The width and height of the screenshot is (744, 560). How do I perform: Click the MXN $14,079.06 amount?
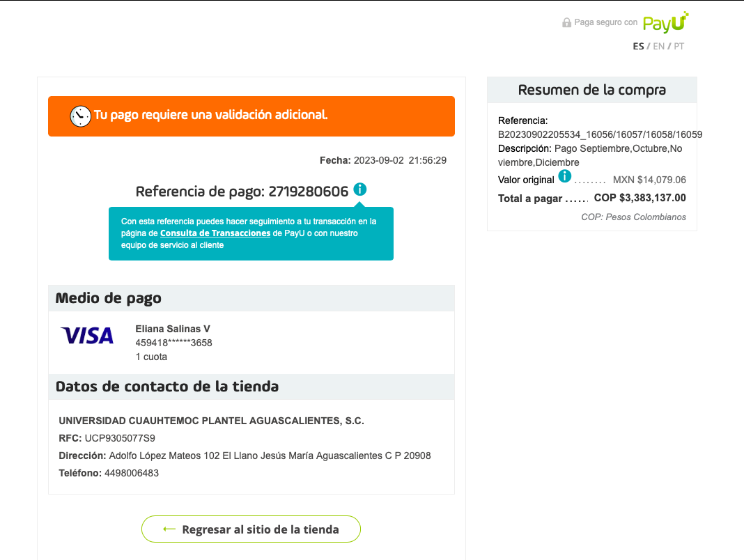point(649,180)
